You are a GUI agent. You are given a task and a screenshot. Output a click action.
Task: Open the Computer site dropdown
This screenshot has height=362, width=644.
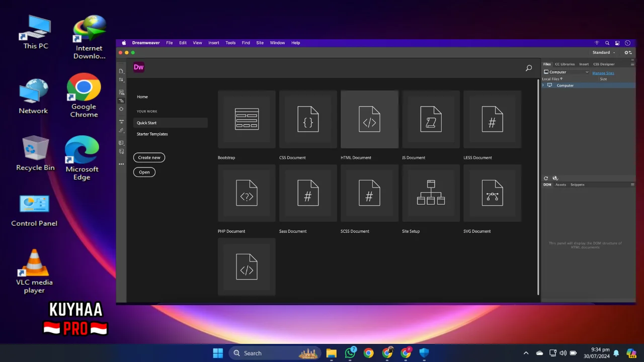pyautogui.click(x=566, y=72)
